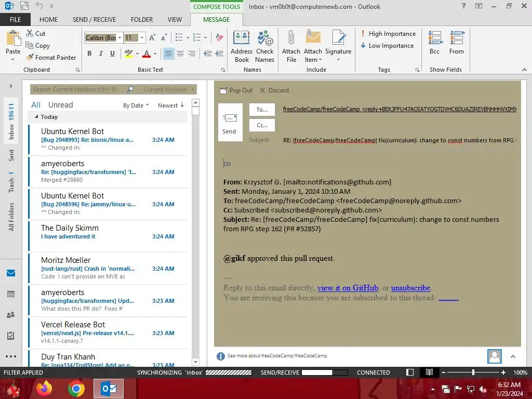The height and width of the screenshot is (399, 532).
Task: Show the Bcc field
Action: [435, 43]
